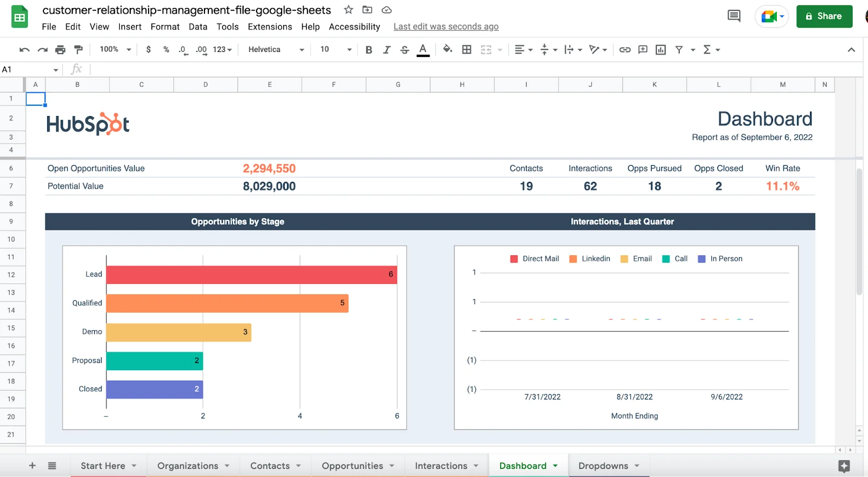
Task: Open the Extensions menu
Action: pos(270,27)
